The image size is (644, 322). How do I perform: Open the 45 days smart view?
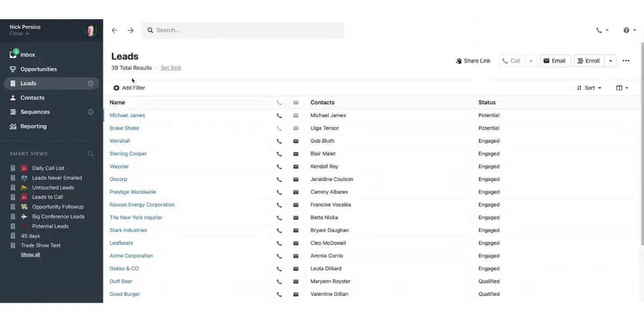(30, 236)
